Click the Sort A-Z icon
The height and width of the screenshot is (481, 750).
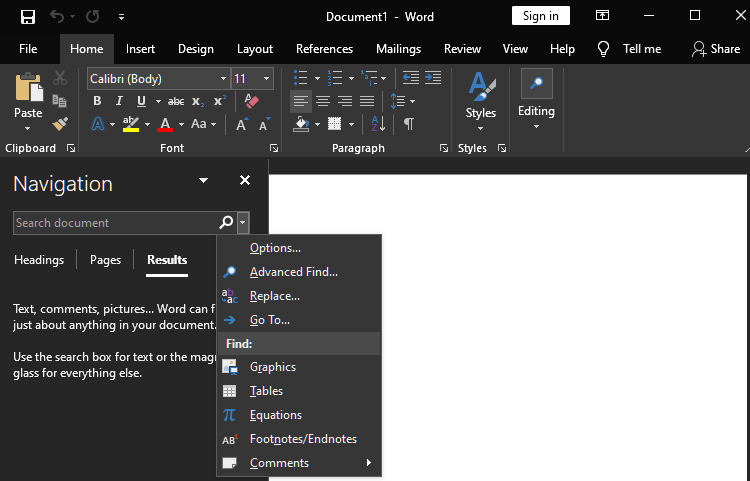pos(378,124)
